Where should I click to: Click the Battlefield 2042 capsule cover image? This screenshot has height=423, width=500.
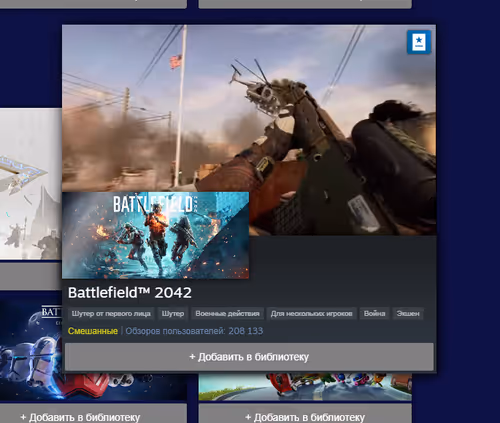[x=155, y=235]
